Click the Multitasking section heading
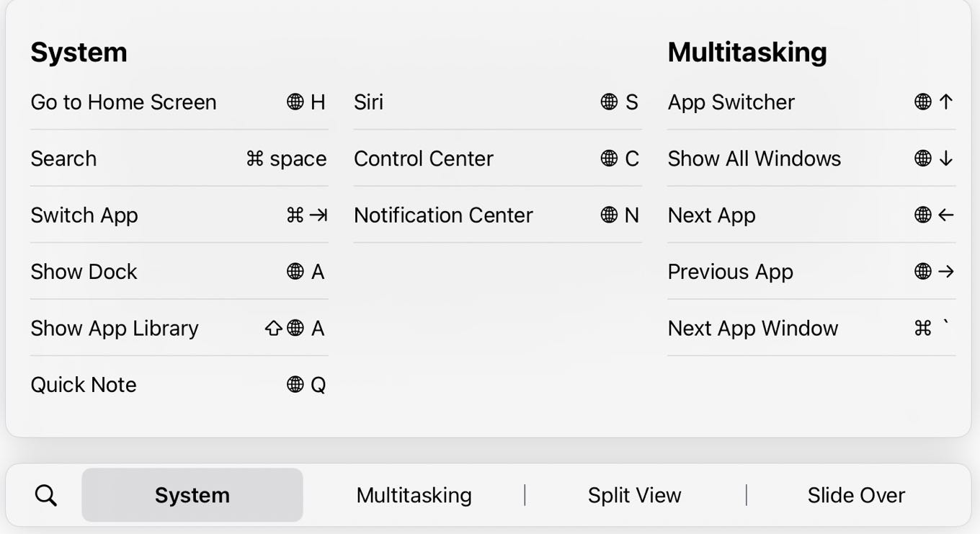 [x=747, y=53]
